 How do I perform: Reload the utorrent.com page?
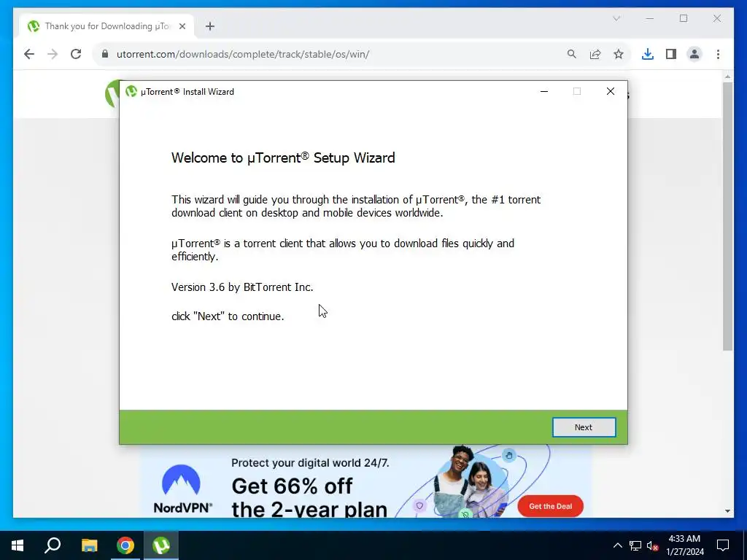pos(76,54)
